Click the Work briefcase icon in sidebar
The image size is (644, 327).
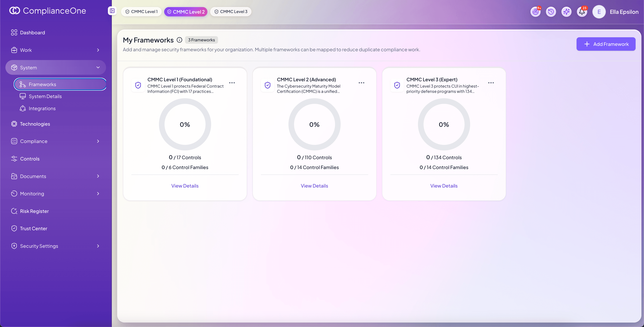pos(14,50)
